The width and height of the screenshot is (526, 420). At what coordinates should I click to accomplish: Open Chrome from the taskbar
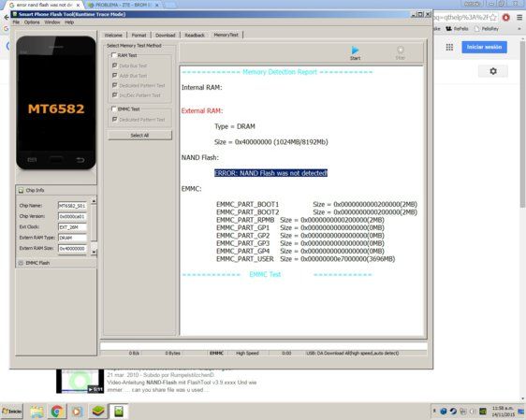click(x=57, y=412)
